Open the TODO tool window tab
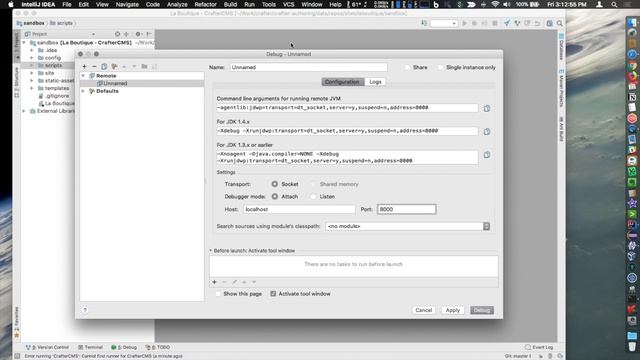The image size is (640, 360). [158, 347]
